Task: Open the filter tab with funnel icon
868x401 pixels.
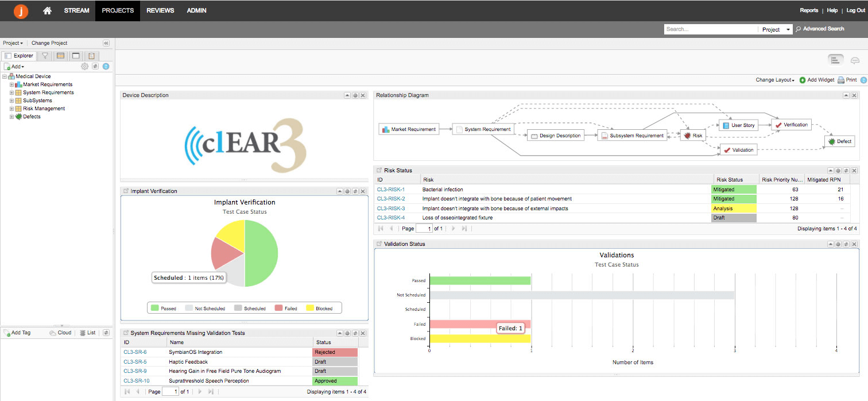Action: [x=45, y=56]
